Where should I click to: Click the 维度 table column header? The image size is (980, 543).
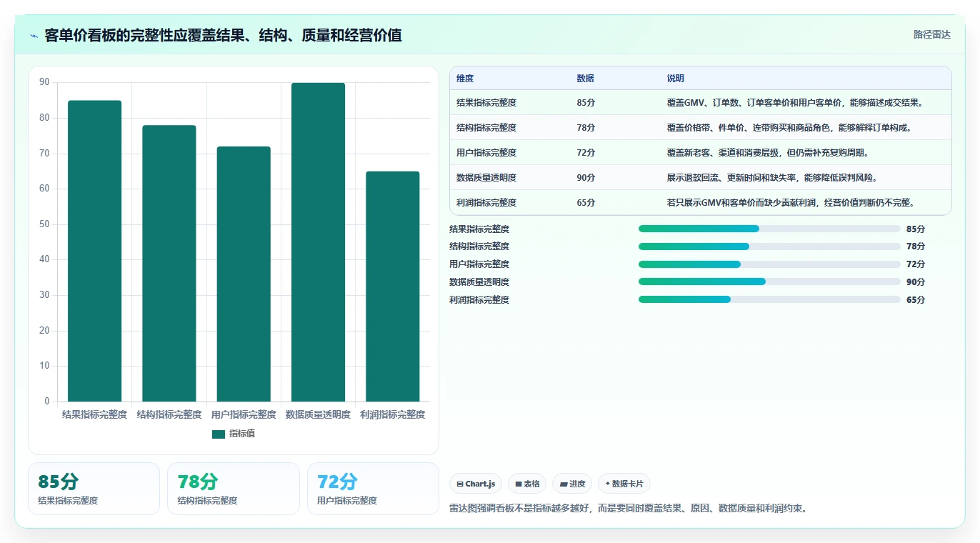[x=465, y=79]
